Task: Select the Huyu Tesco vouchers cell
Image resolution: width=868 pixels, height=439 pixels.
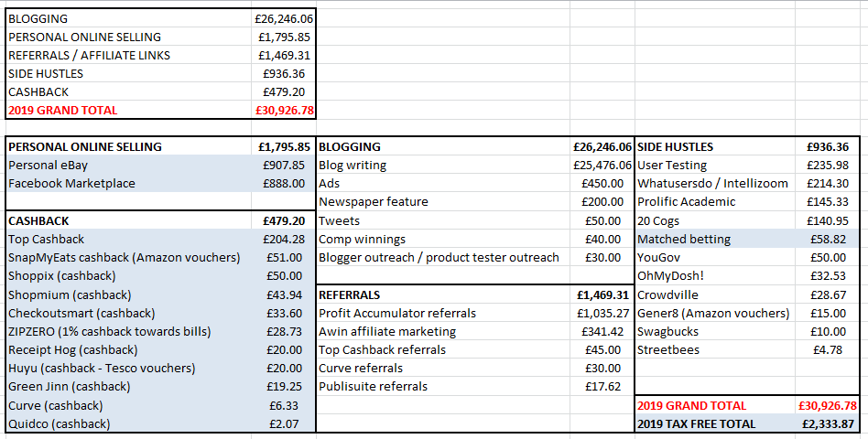Action: coord(128,368)
